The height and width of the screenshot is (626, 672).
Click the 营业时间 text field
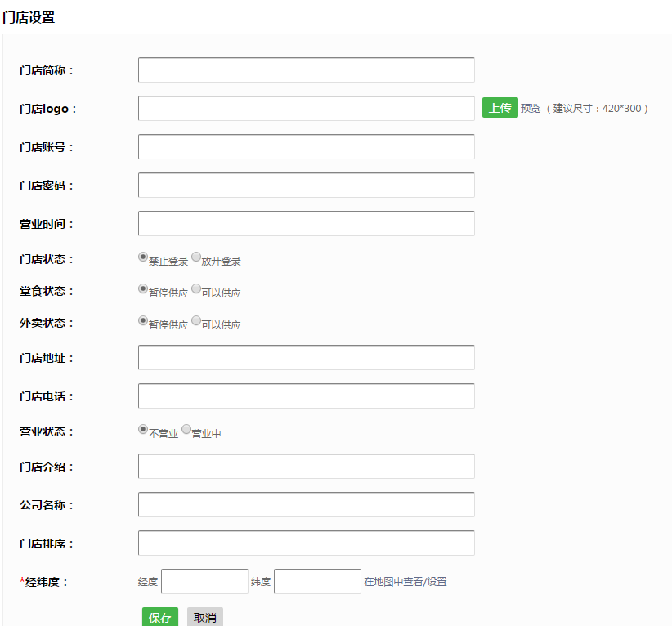(306, 224)
